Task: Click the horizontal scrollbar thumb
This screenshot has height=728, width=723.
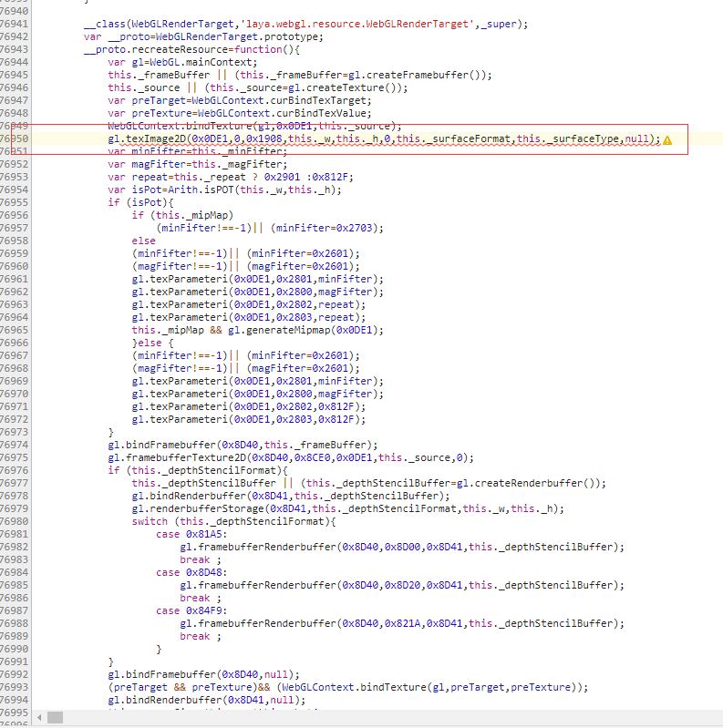Action: pos(57,717)
